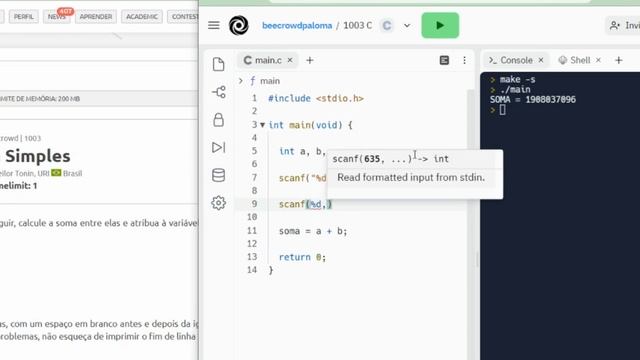This screenshot has height=360, width=640.
Task: Close the main.c tab
Action: click(290, 60)
